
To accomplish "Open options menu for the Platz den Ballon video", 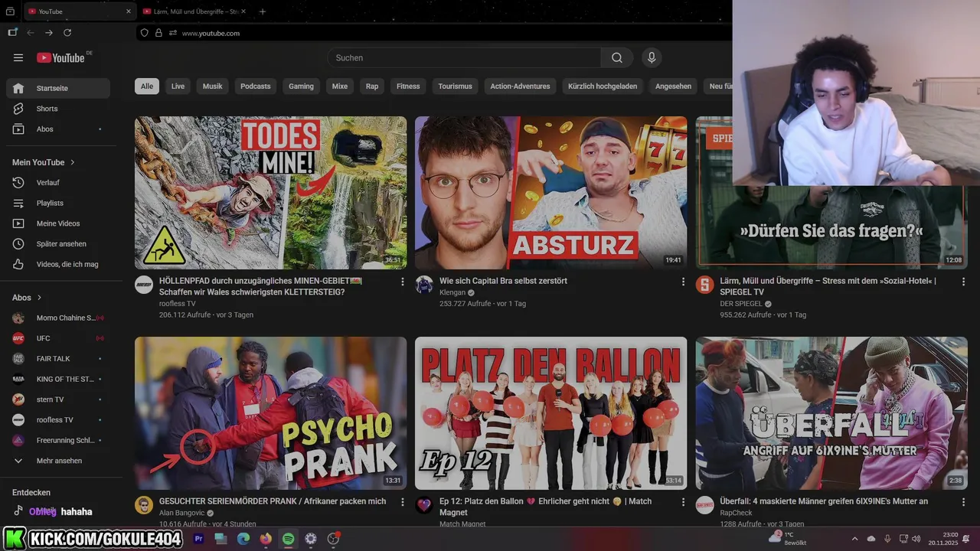I will [683, 502].
